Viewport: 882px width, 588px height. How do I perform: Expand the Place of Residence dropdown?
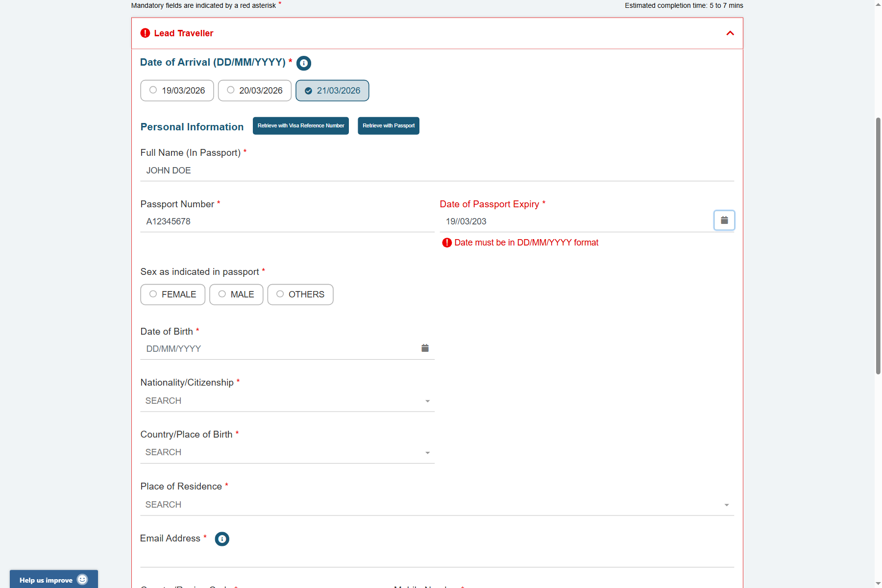click(x=437, y=505)
